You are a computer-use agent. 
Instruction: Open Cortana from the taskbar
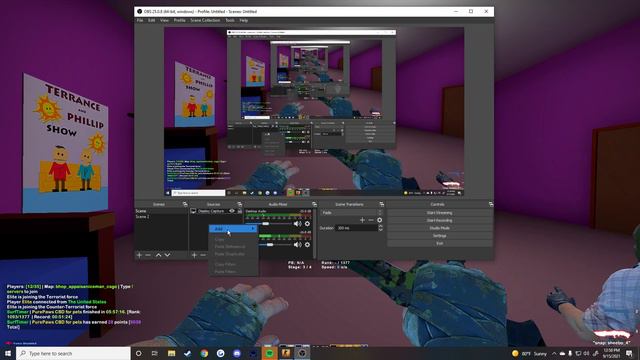click(x=138, y=353)
